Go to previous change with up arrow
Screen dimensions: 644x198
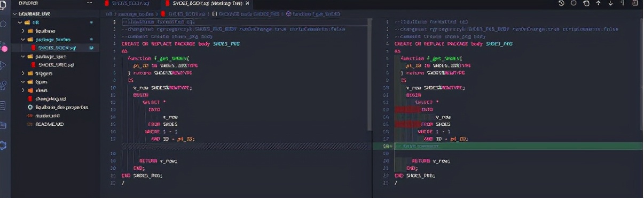coord(598,3)
